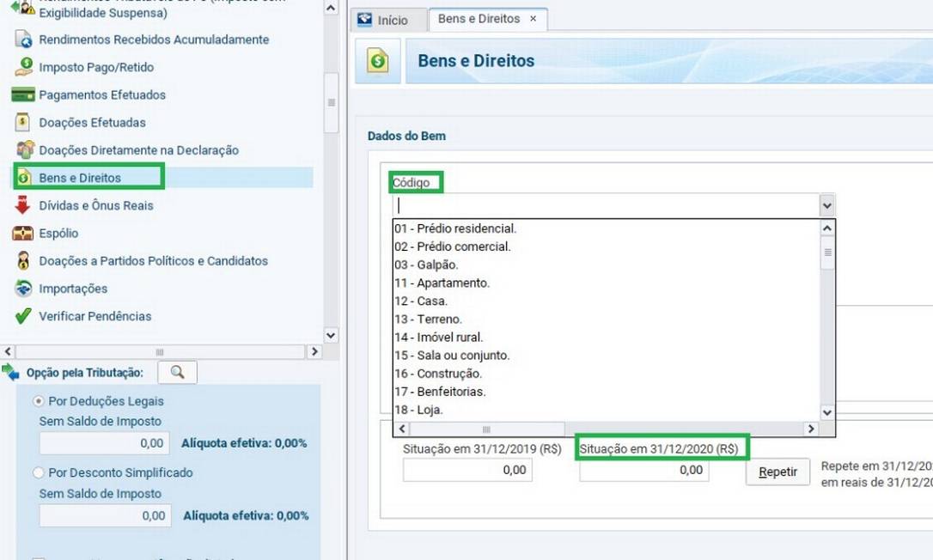This screenshot has height=560, width=933.
Task: Click the Imposto Pago/Retido hand-with-coin icon
Action: click(x=24, y=67)
